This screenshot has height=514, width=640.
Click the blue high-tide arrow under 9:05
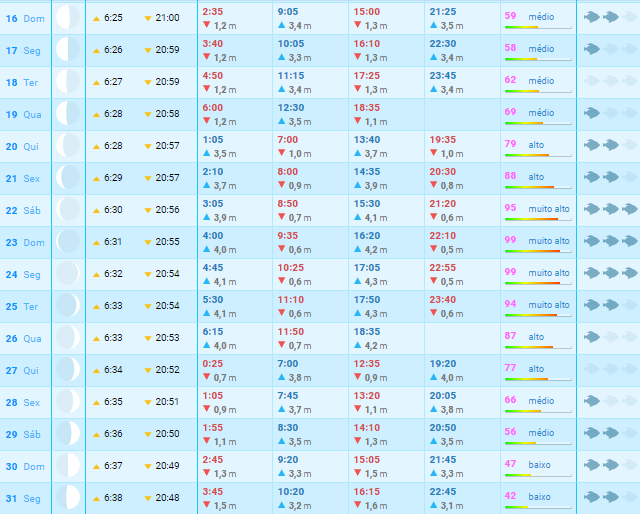point(282,25)
